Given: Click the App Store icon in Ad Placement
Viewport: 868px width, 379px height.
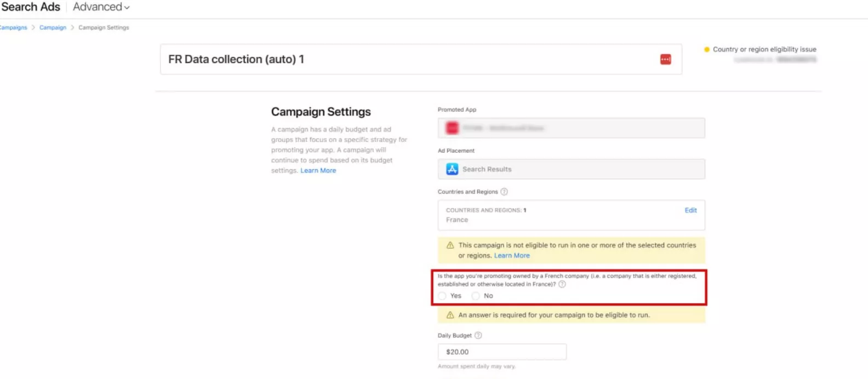Looking at the screenshot, I should click(x=452, y=169).
